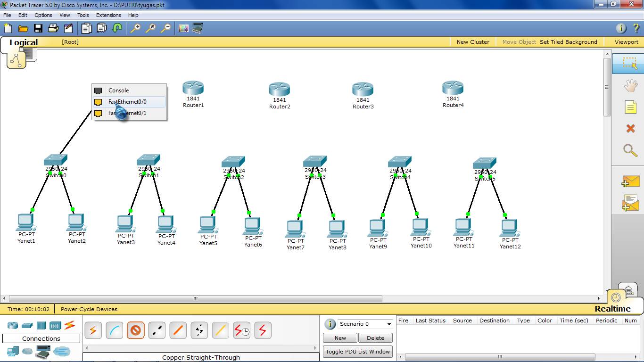Image resolution: width=644 pixels, height=362 pixels.
Task: Click the Delete scenario button
Action: click(x=375, y=338)
